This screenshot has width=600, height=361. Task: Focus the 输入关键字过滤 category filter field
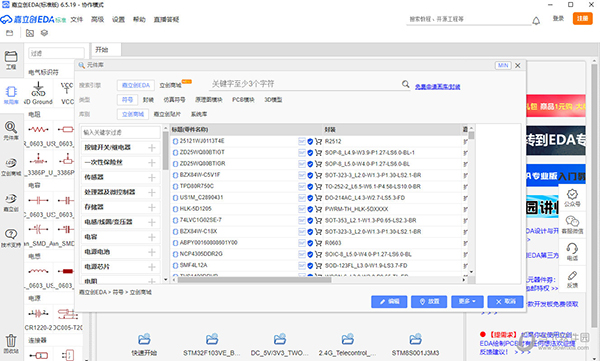[121, 132]
